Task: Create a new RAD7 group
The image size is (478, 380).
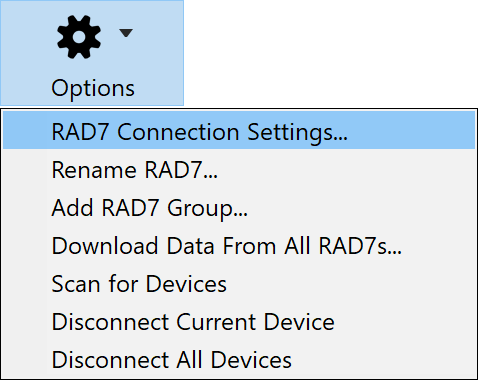Action: (239, 208)
